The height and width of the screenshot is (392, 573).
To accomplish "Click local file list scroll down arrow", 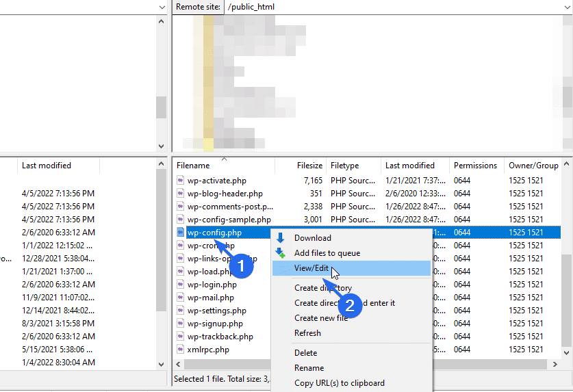I will tap(161, 364).
